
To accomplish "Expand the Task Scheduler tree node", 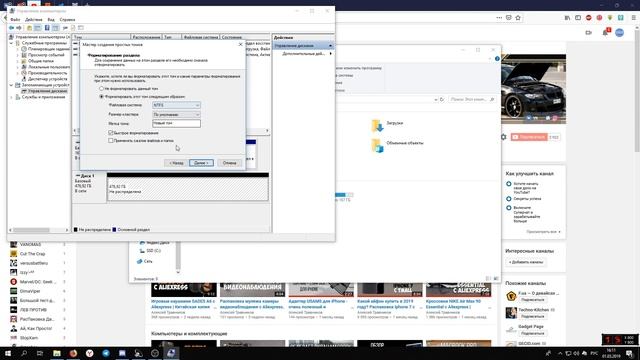I will tap(18, 49).
